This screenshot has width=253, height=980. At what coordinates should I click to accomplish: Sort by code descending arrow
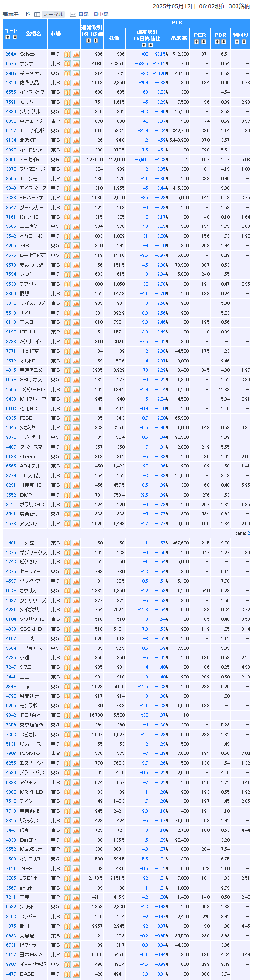(x=14, y=37)
